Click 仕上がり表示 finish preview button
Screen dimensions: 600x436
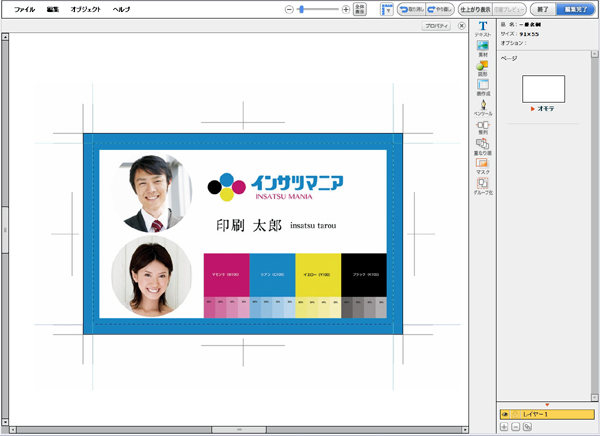coord(475,9)
